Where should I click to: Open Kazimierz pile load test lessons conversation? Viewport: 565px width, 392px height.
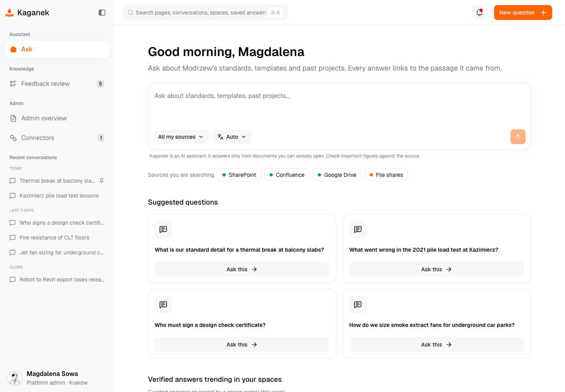pos(57,196)
